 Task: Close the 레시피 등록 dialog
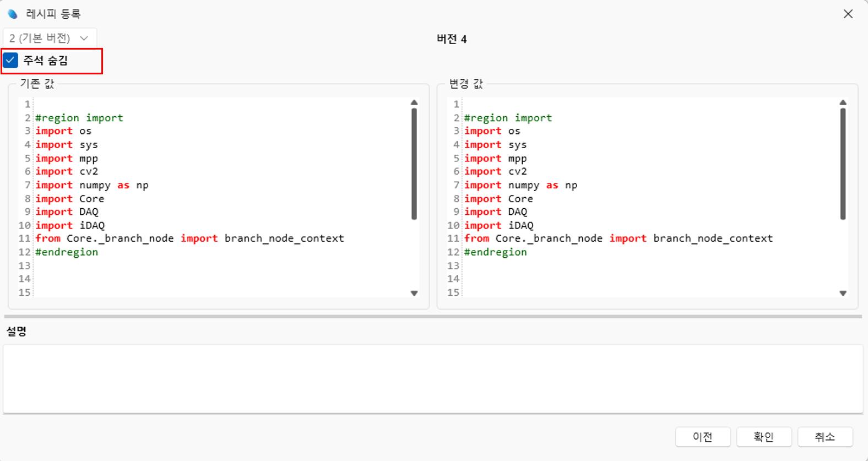[x=848, y=14]
